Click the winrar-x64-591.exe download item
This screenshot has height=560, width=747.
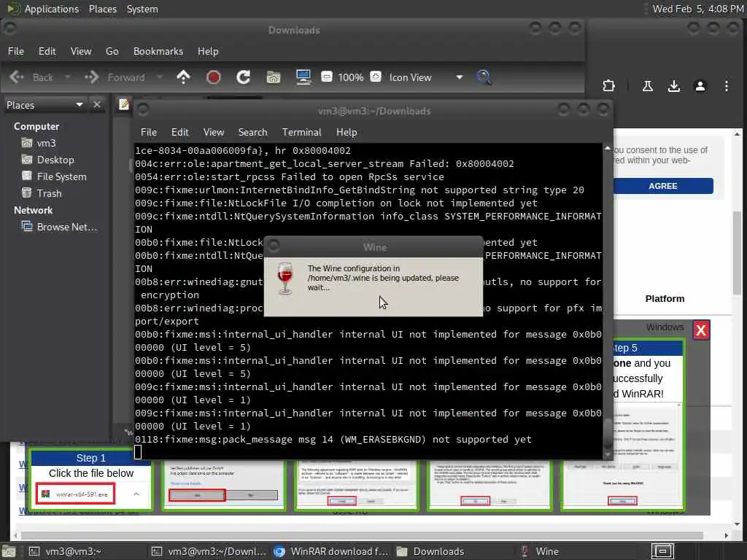pyautogui.click(x=76, y=494)
